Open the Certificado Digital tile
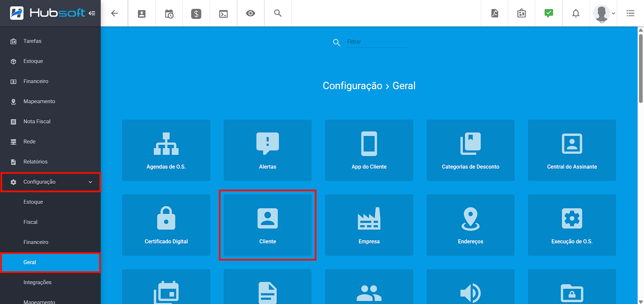The height and width of the screenshot is (304, 644). [166, 225]
